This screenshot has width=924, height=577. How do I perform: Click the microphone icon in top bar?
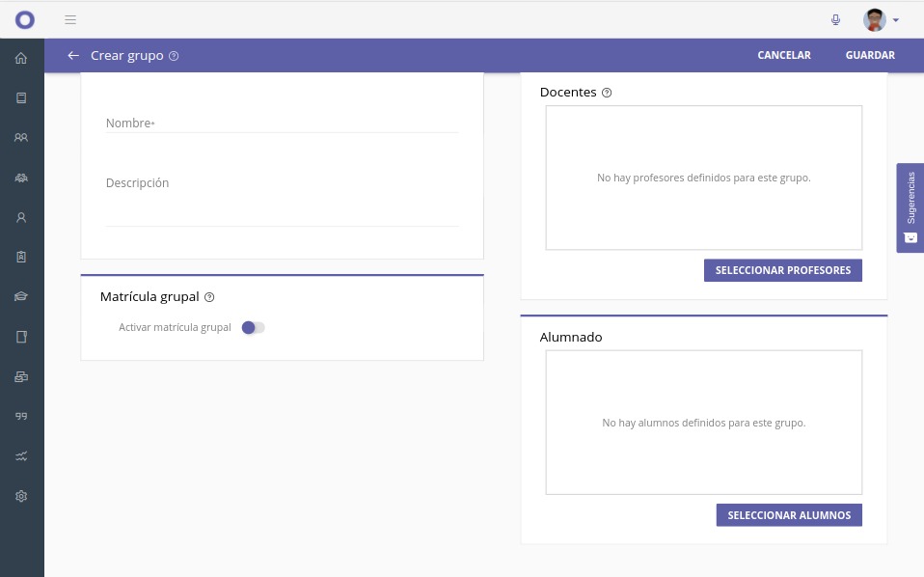835,19
